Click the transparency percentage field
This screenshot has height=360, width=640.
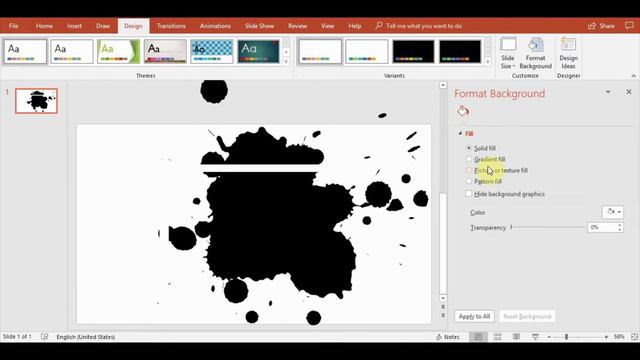tap(602, 227)
